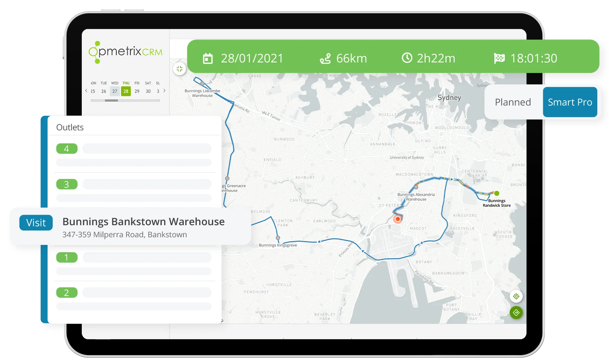Click the route distance icon beside 66km
Image resolution: width=609 pixels, height=364 pixels.
[x=325, y=58]
